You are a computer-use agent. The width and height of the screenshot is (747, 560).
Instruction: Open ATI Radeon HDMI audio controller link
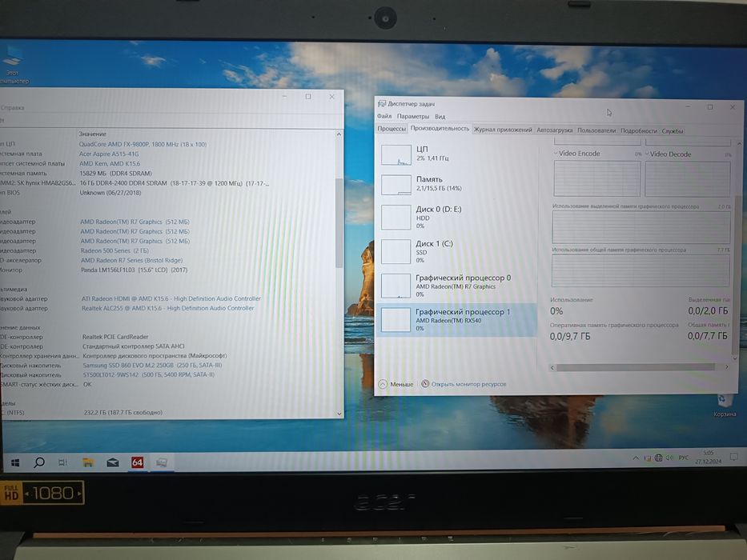click(x=171, y=298)
